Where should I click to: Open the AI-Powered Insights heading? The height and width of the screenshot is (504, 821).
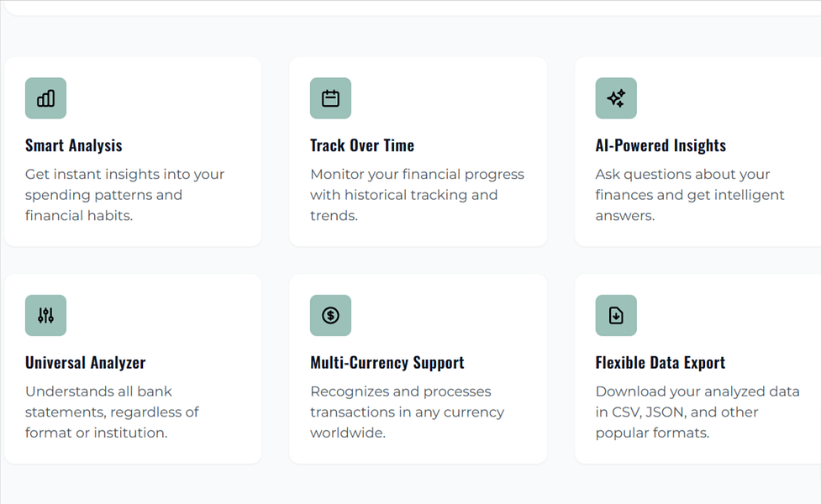click(x=660, y=145)
